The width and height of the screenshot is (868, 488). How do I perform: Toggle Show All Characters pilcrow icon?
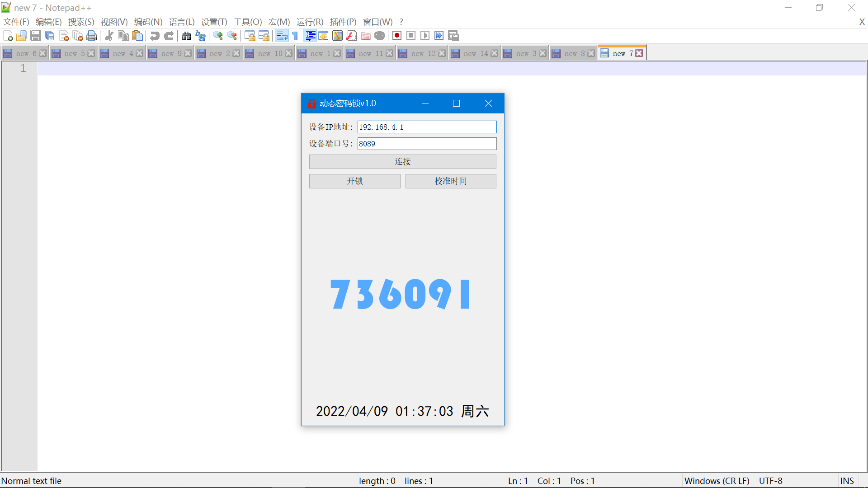point(295,36)
